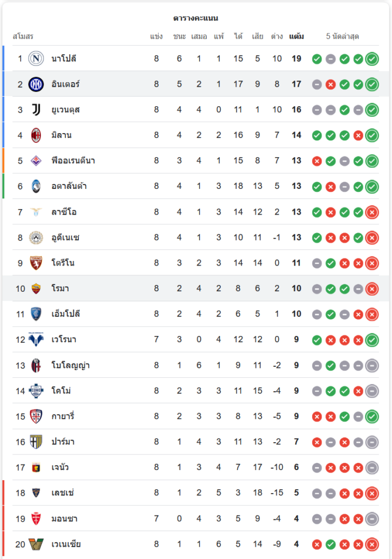Image resolution: width=392 pixels, height=559 pixels.
Task: Click Cagliari's latest match win icon
Action: 372,416
